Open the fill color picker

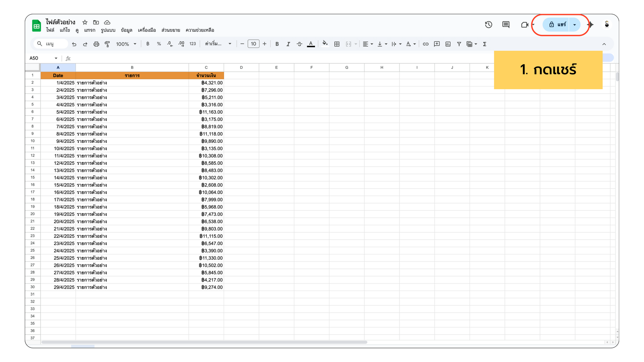click(325, 44)
